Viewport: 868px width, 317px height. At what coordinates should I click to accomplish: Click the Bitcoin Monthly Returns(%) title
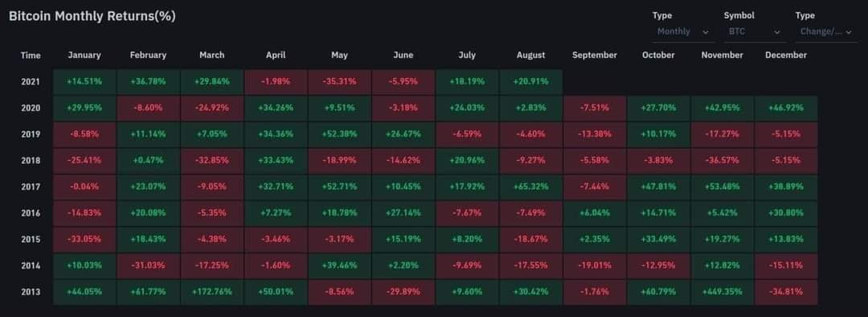point(92,17)
